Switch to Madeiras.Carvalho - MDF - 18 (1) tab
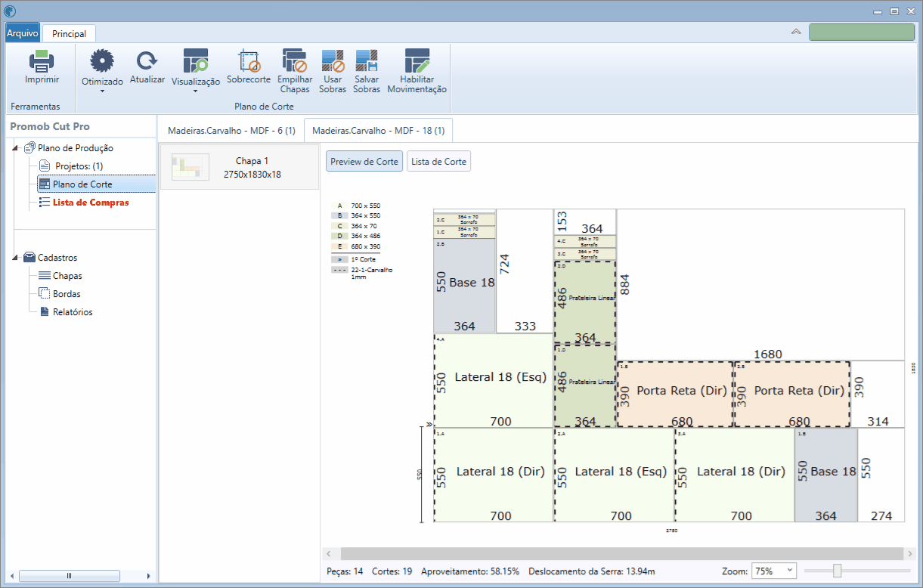 (378, 131)
